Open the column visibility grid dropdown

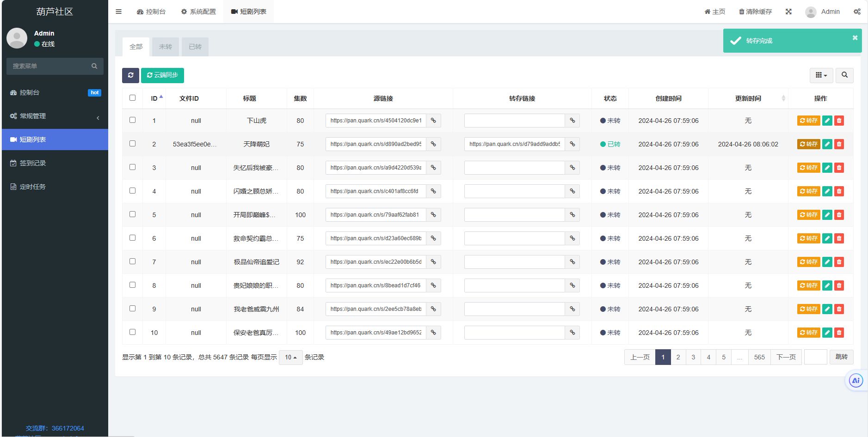[821, 75]
